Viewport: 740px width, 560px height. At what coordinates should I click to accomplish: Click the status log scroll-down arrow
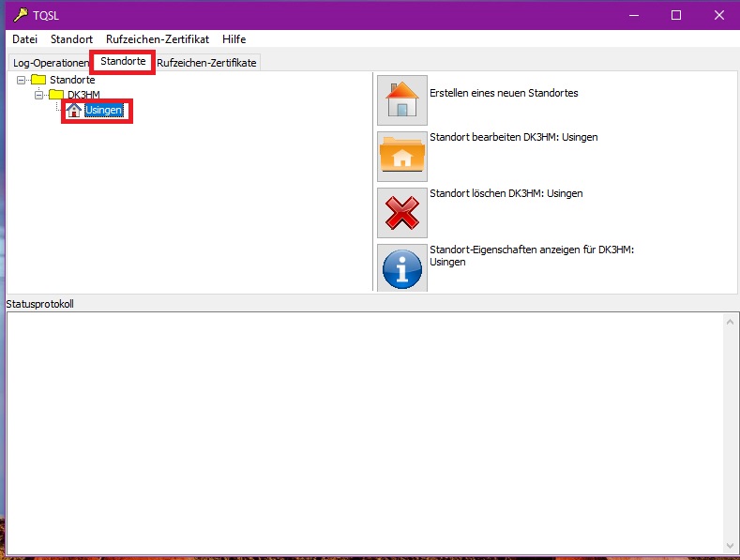(x=730, y=546)
